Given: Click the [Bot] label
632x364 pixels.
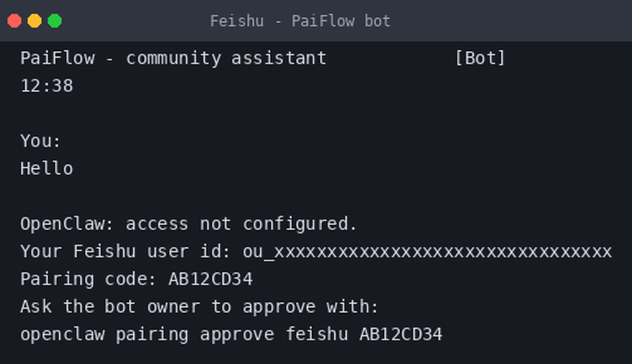Looking at the screenshot, I should point(479,58).
